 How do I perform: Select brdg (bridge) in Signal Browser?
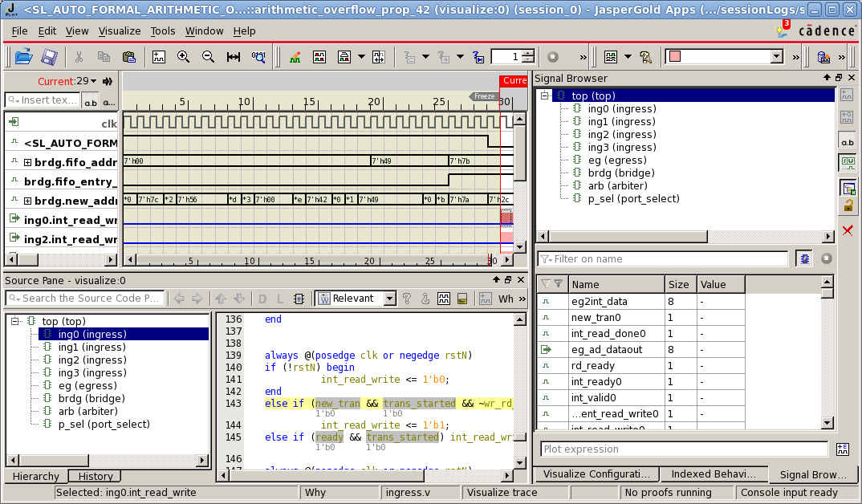click(x=620, y=173)
